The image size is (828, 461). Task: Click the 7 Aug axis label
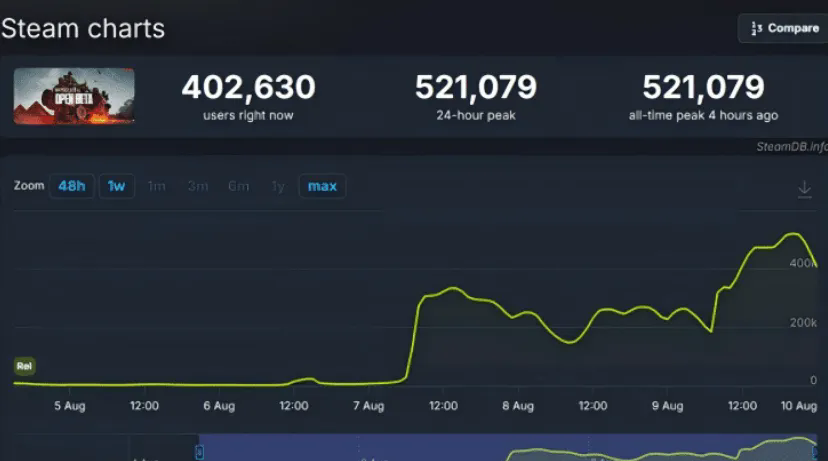pos(369,406)
